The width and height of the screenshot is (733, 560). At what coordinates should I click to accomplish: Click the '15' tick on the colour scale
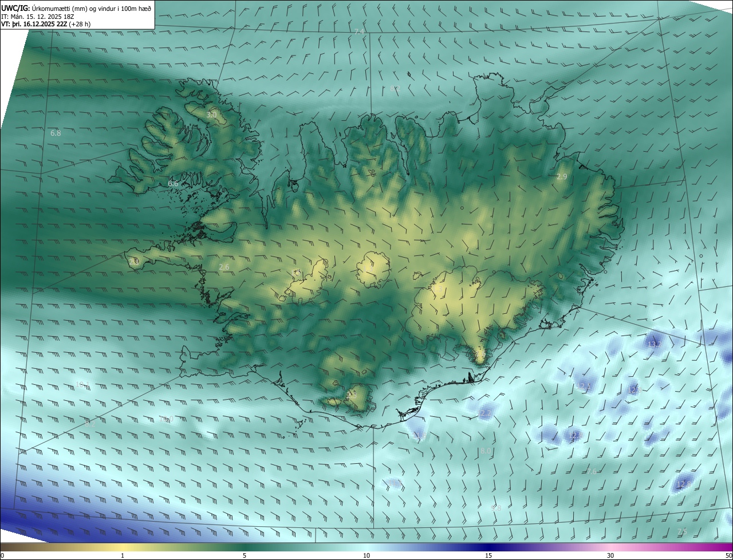488,555
